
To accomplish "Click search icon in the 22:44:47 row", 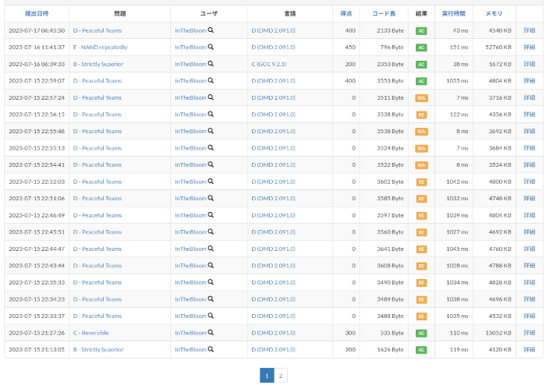I will (211, 249).
